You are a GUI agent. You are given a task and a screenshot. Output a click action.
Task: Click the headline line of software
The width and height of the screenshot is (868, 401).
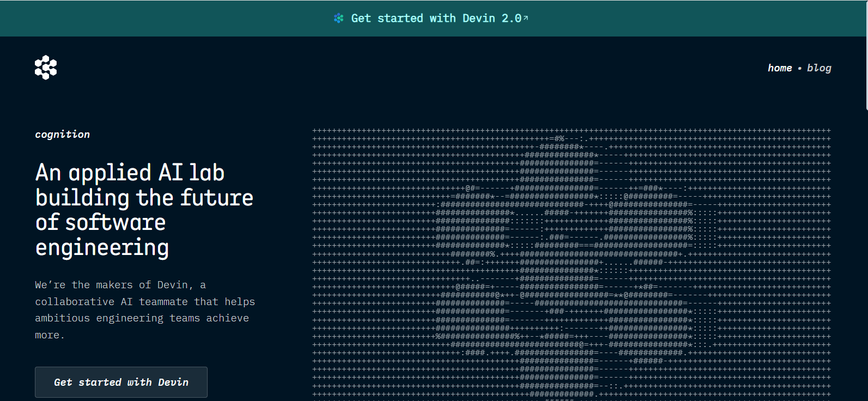coord(100,223)
